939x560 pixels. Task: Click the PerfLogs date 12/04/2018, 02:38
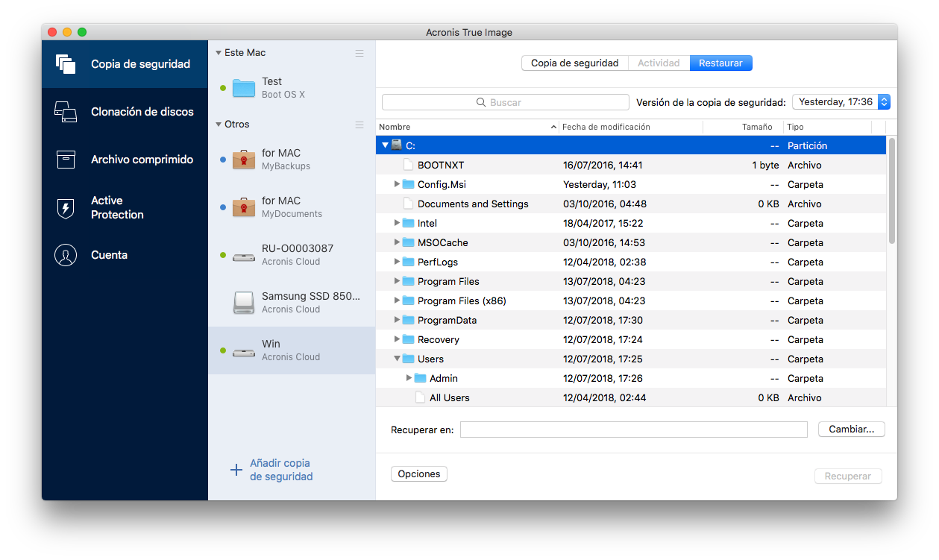[605, 262]
